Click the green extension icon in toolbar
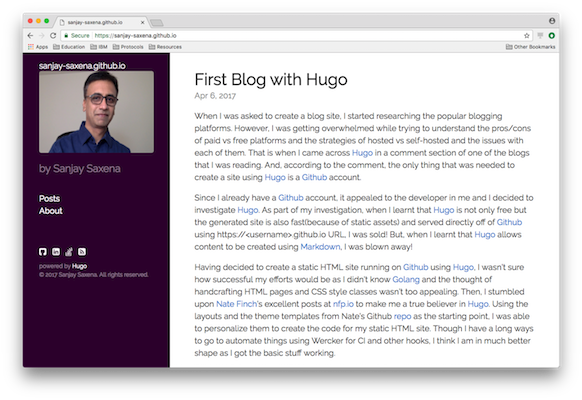Viewport: 582px width, 400px height. 552,36
